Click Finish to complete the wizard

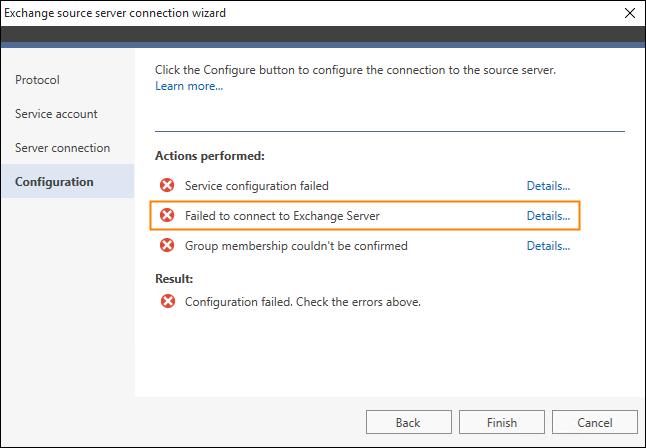tap(501, 422)
